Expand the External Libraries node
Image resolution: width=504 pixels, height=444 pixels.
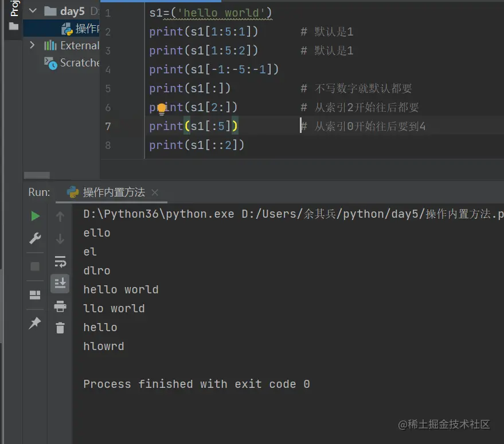tap(32, 45)
